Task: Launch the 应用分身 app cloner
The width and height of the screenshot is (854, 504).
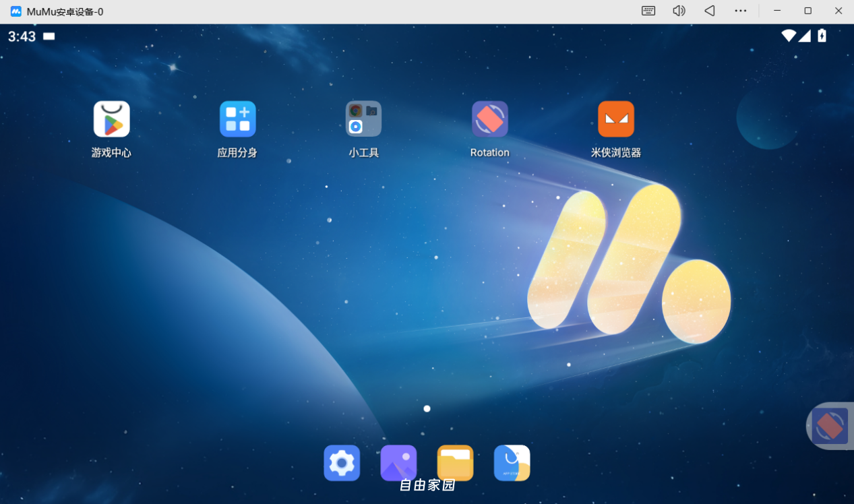Action: [x=237, y=119]
